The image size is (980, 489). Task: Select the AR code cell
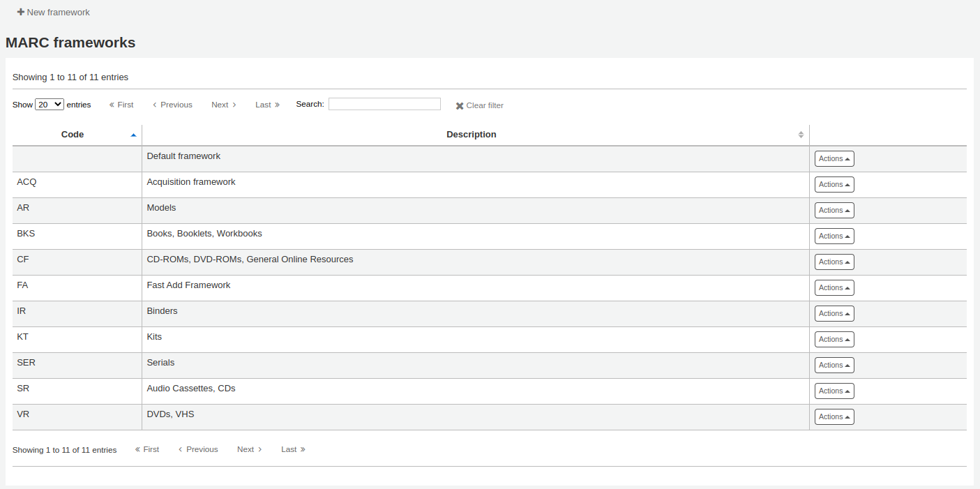[77, 211]
